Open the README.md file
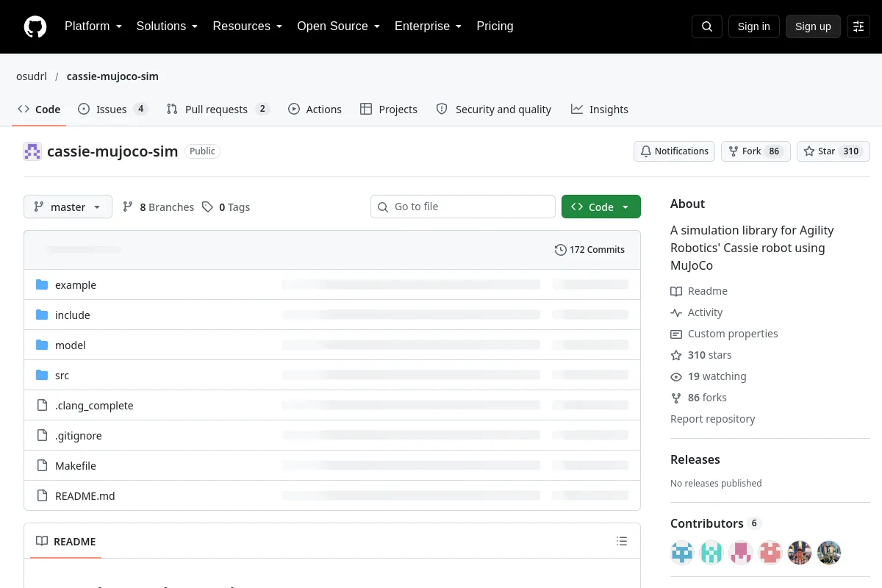This screenshot has height=588, width=882. pos(85,496)
